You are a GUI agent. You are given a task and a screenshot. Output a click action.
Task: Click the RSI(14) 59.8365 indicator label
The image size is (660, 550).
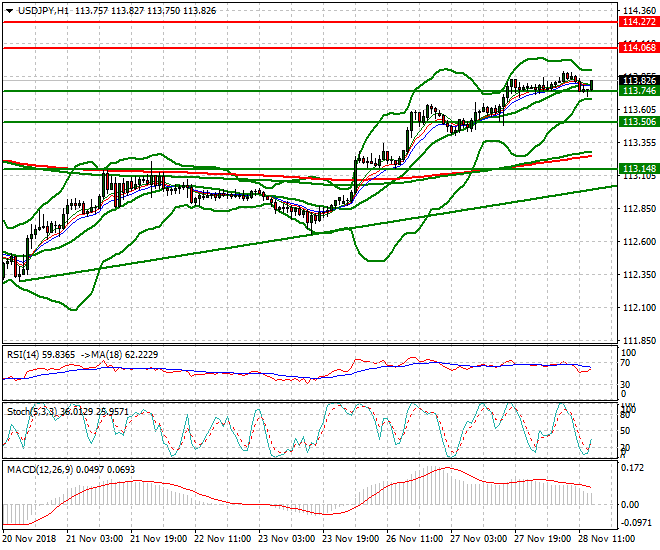41,355
